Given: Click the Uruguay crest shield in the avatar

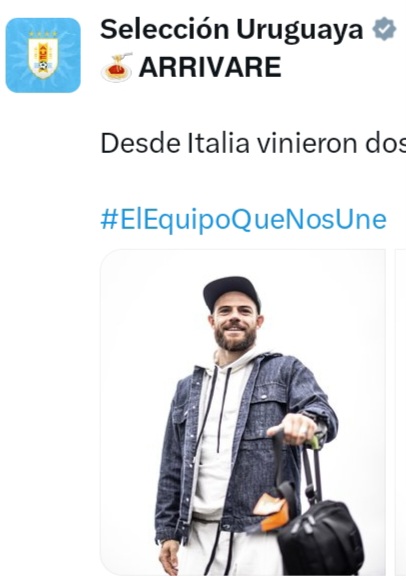Looking at the screenshot, I should coord(43,57).
